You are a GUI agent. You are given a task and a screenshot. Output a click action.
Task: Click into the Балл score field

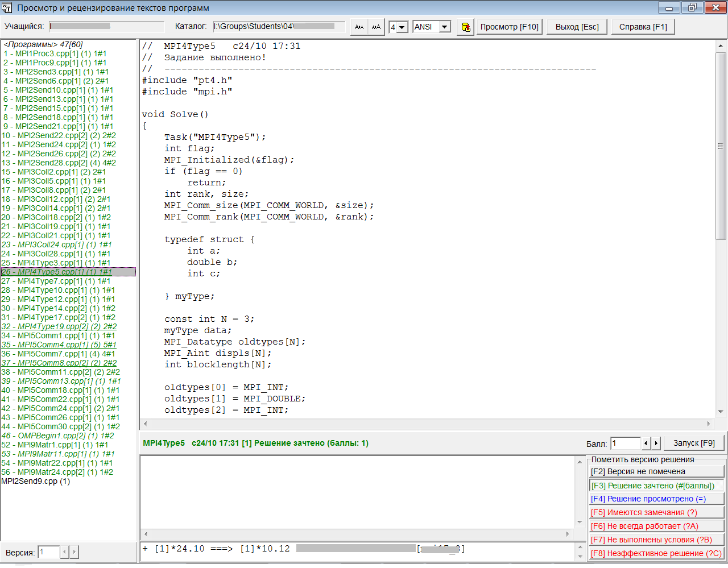click(626, 443)
